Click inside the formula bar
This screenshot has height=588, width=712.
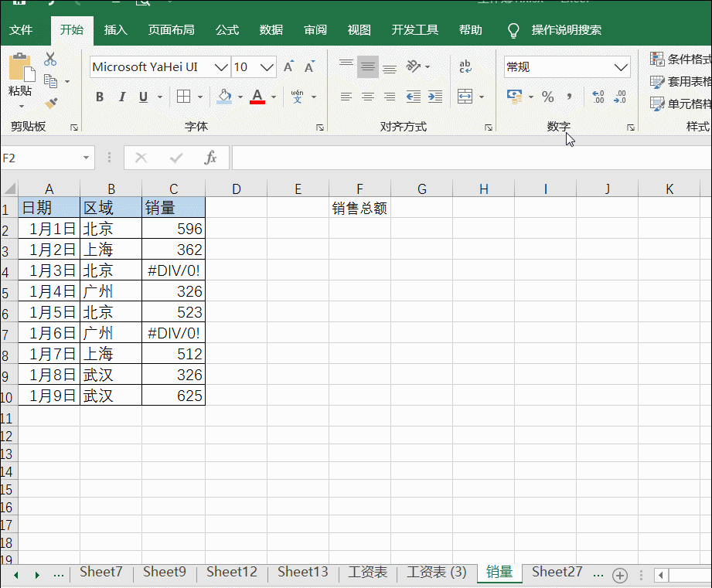[x=472, y=158]
